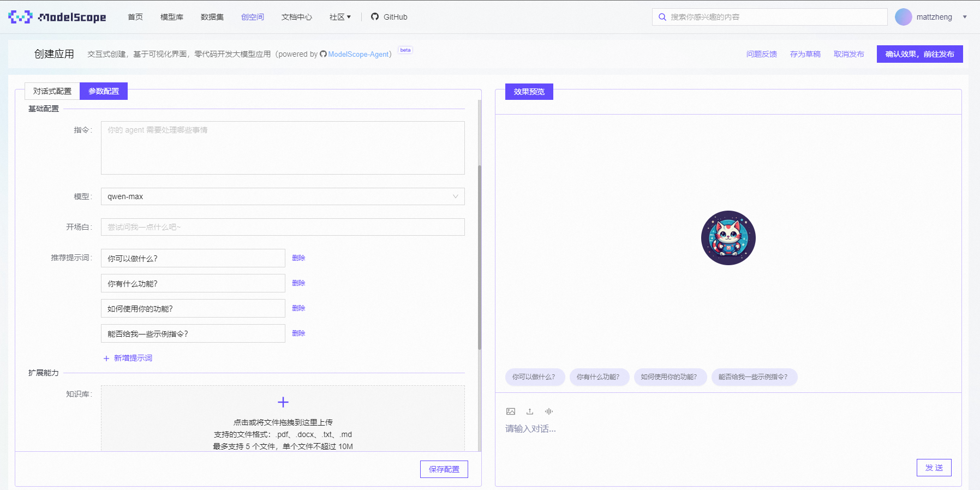Click the 能否给我一些示例指令? prompt input
980x490 pixels.
click(193, 333)
